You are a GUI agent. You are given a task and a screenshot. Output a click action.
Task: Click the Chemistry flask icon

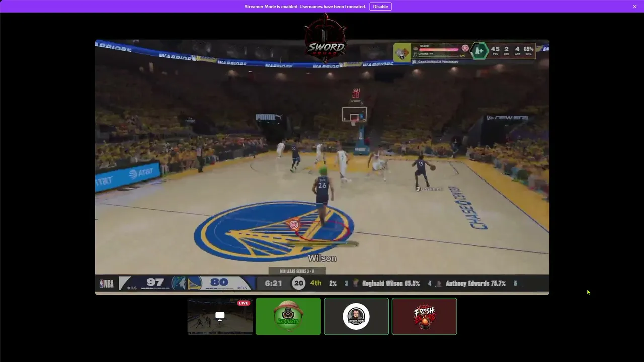415,54
